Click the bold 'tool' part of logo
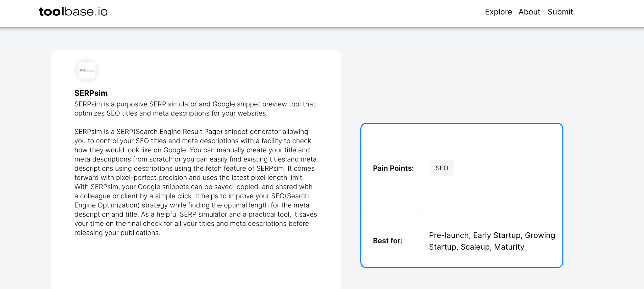This screenshot has height=289, width=644. (x=52, y=12)
